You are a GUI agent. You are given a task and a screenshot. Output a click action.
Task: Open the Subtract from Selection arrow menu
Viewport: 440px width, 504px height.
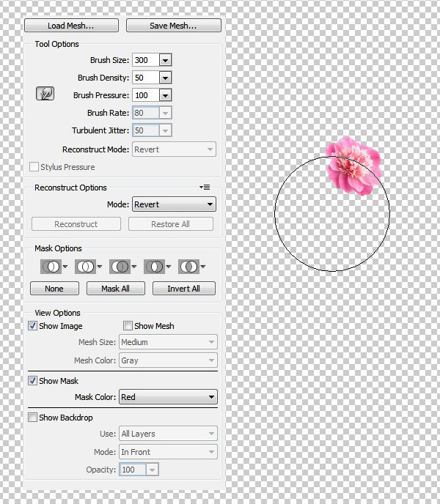click(x=134, y=266)
